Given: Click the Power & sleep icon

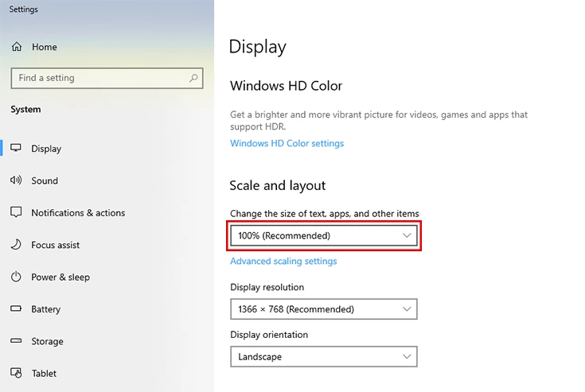Looking at the screenshot, I should pyautogui.click(x=16, y=278).
